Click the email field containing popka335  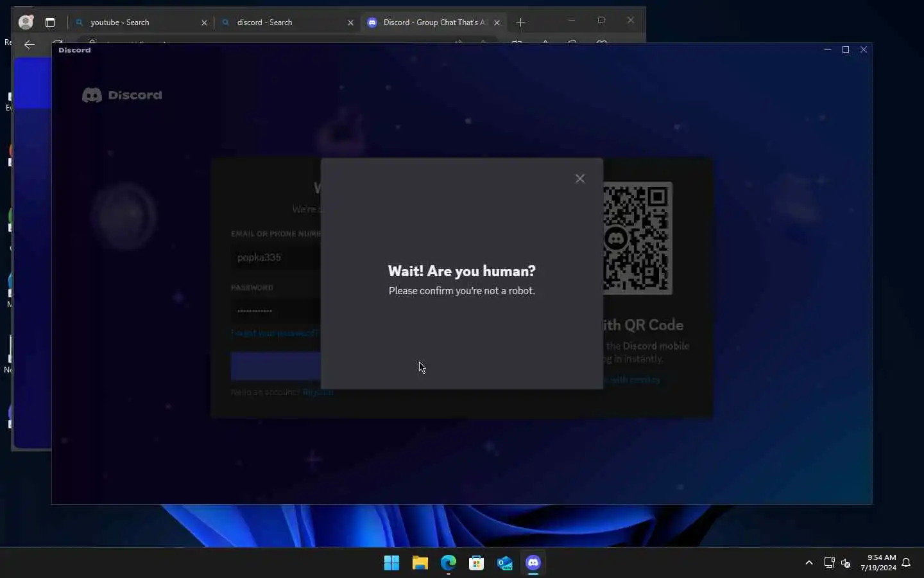point(276,258)
